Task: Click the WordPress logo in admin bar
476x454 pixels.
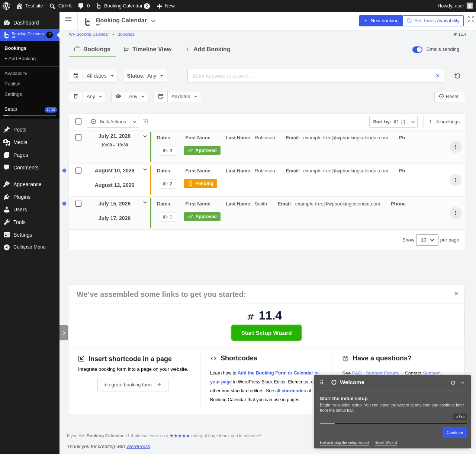Action: (6, 6)
